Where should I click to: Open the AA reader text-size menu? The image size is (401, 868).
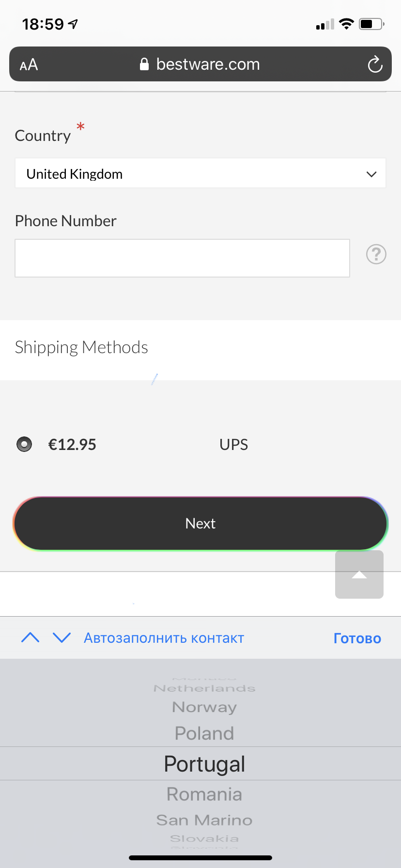point(29,64)
